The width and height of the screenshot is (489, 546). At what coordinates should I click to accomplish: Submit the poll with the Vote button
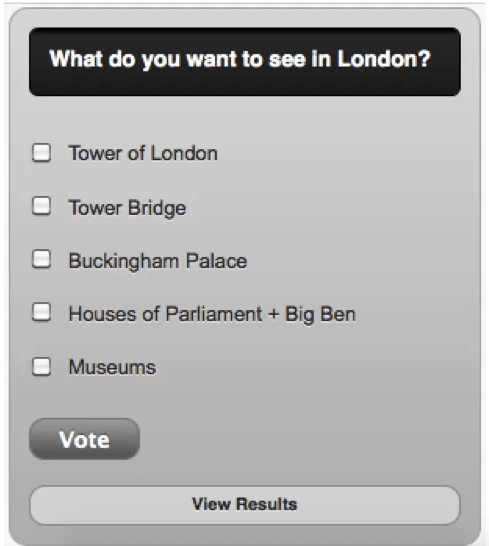85,439
